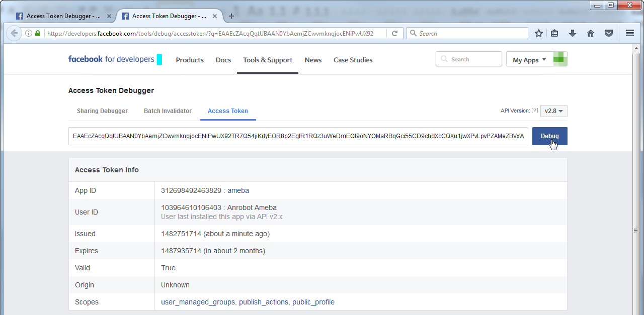This screenshot has height=315, width=644.
Task: Click the green padlock security icon
Action: click(x=38, y=33)
